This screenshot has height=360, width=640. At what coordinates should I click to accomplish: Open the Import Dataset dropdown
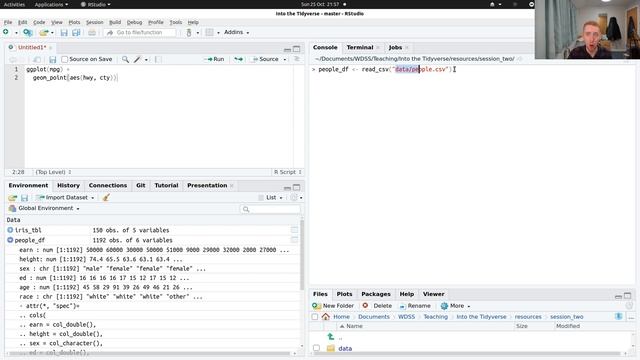65,198
